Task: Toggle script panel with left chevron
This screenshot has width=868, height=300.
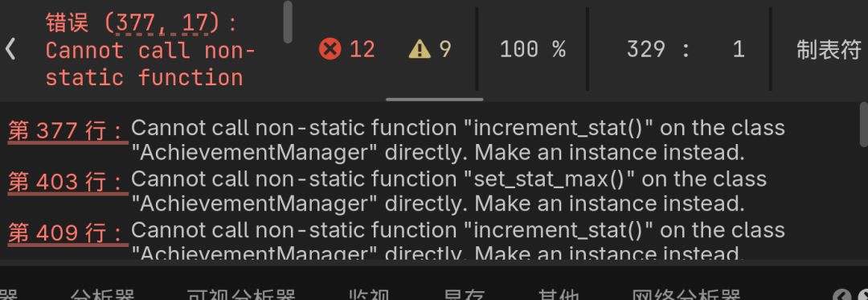Action: [x=10, y=50]
